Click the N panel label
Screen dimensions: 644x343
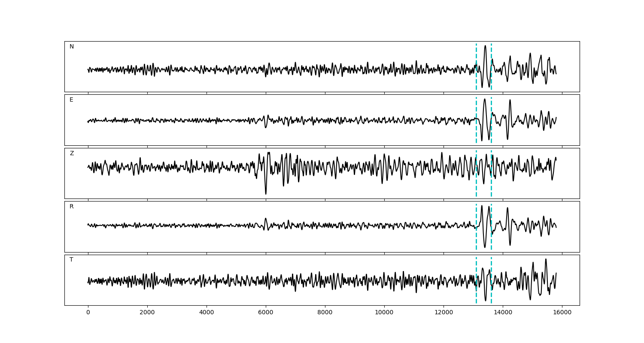point(72,47)
